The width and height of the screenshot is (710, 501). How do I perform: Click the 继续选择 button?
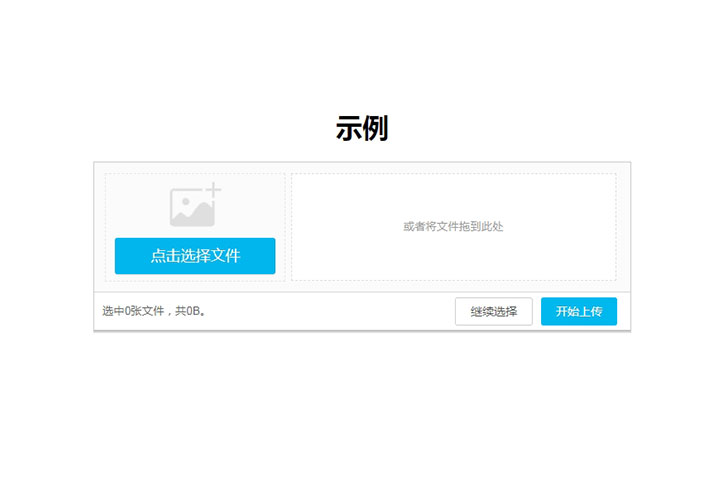pyautogui.click(x=493, y=312)
